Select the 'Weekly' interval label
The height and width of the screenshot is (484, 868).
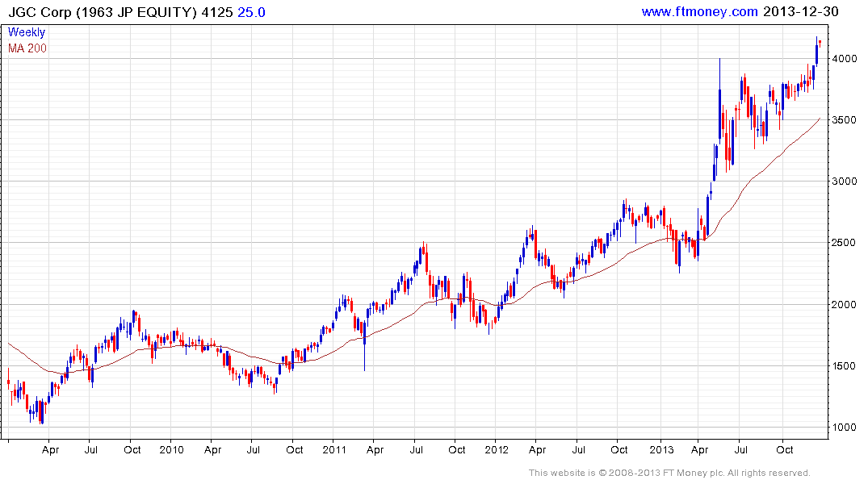pos(27,32)
